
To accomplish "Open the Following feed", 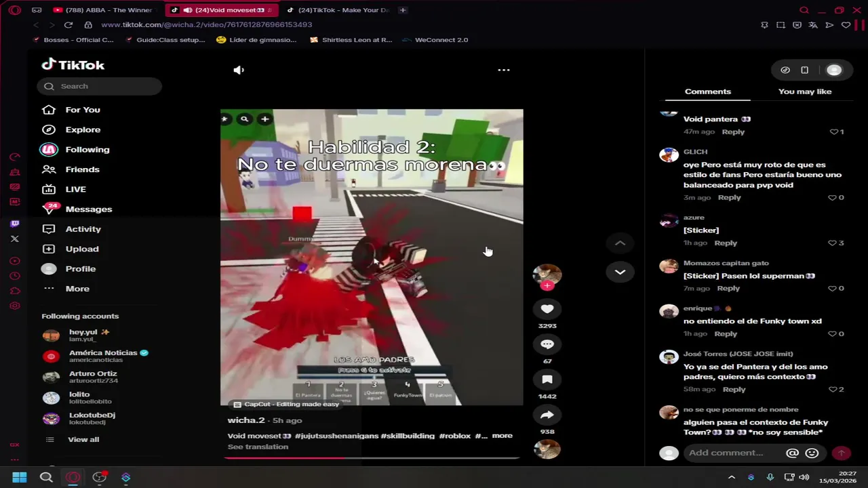I will tap(87, 149).
